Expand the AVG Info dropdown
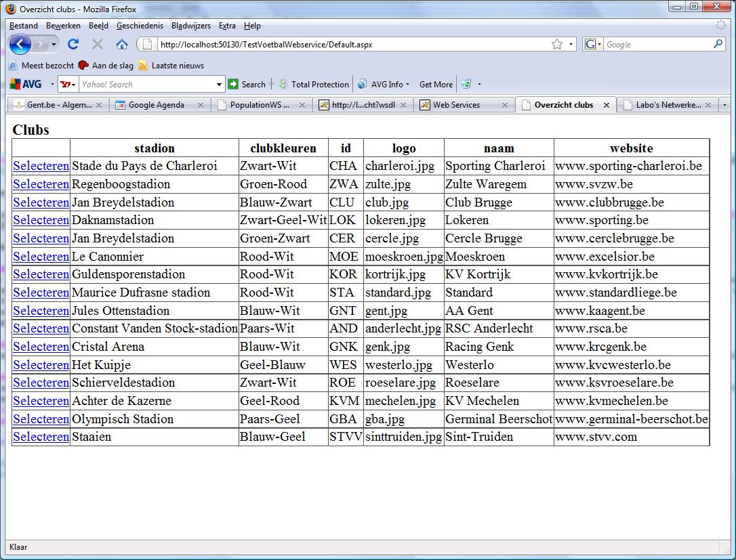Viewport: 736px width, 560px height. pyautogui.click(x=409, y=85)
